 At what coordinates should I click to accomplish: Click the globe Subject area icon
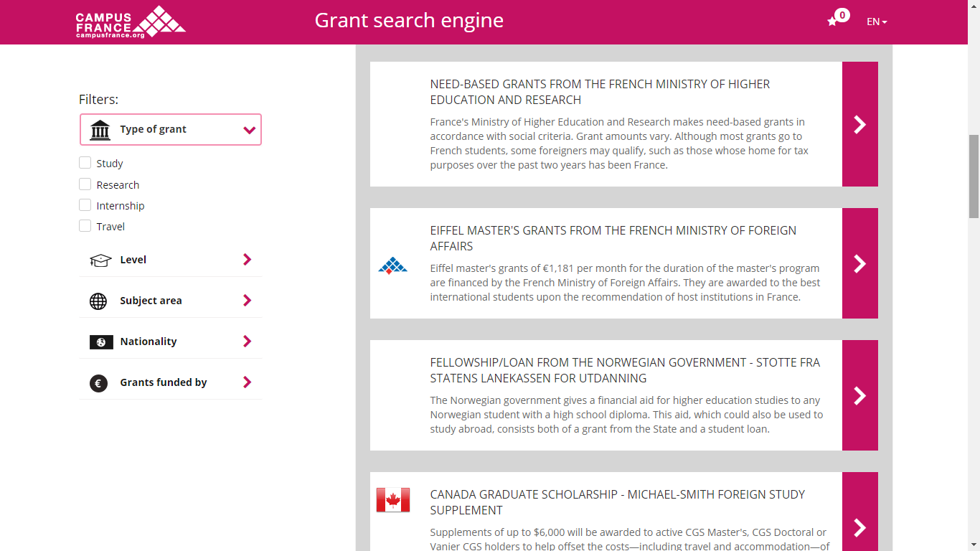[98, 301]
